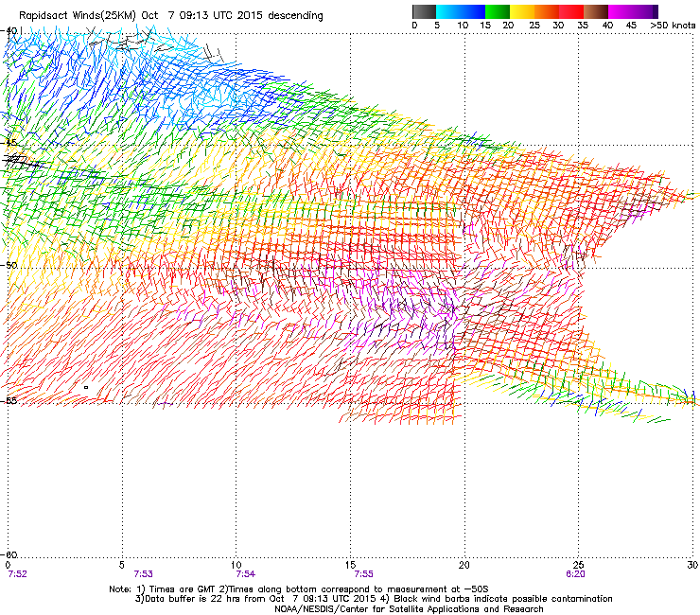The width and height of the screenshot is (700, 615).
Task: Click the longitude axis label '0'
Action: click(x=8, y=565)
